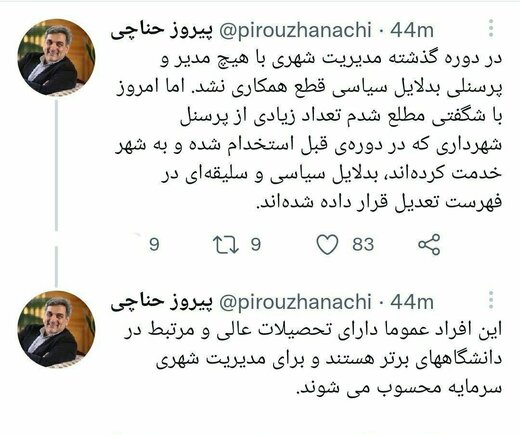
Task: View the retweet count 9
Action: [256, 244]
